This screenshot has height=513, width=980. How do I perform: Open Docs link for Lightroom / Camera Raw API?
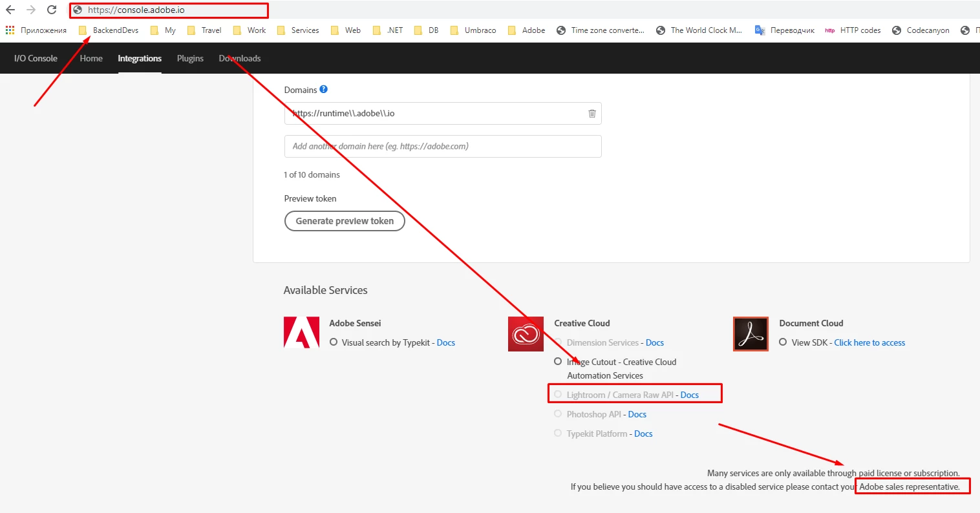click(690, 395)
